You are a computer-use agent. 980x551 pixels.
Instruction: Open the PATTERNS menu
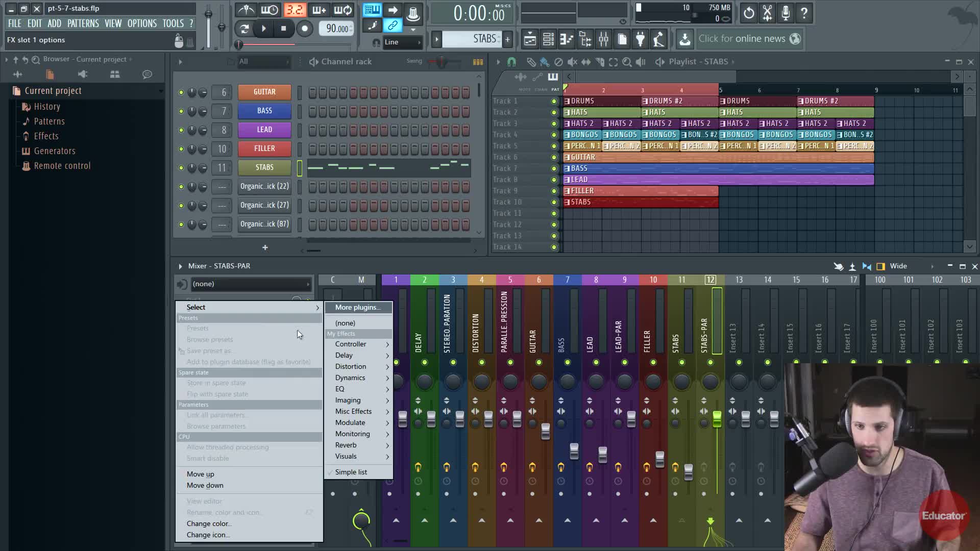83,23
